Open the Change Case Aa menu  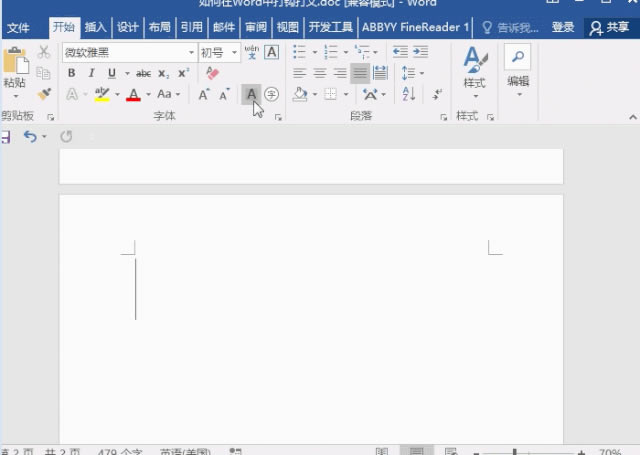pos(168,94)
